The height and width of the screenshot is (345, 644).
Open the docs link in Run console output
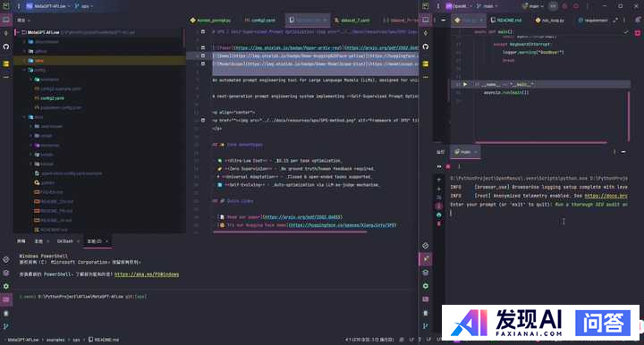tap(606, 196)
